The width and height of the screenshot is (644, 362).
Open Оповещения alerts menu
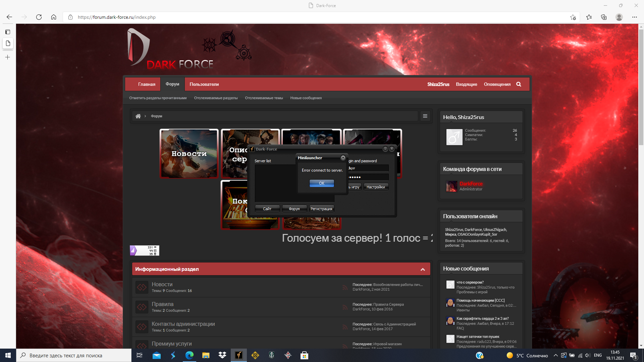(497, 84)
